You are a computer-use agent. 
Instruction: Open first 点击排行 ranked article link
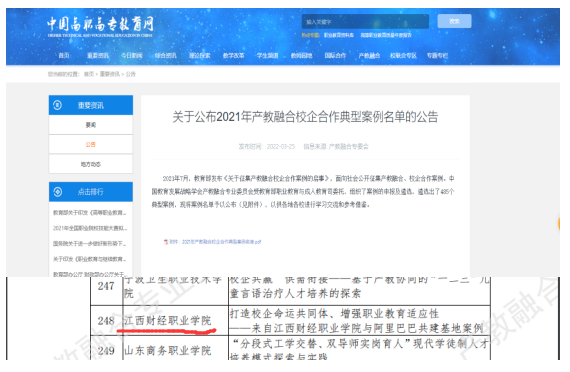(89, 212)
